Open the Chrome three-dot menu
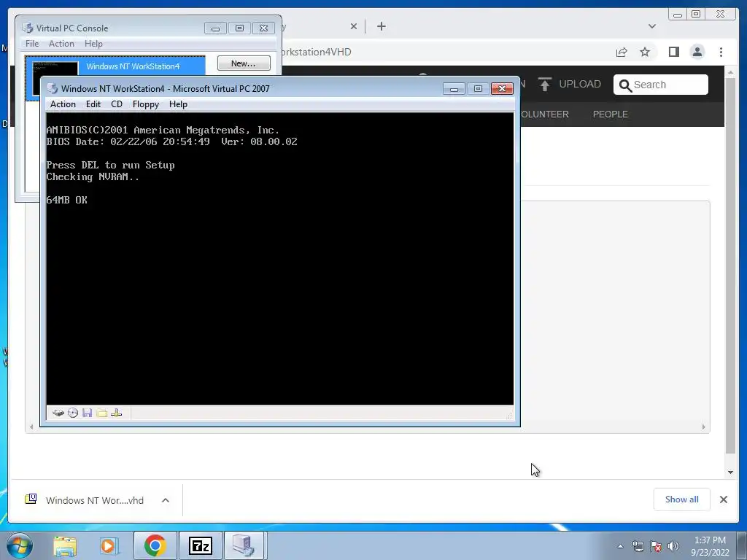The height and width of the screenshot is (560, 747). coord(721,52)
